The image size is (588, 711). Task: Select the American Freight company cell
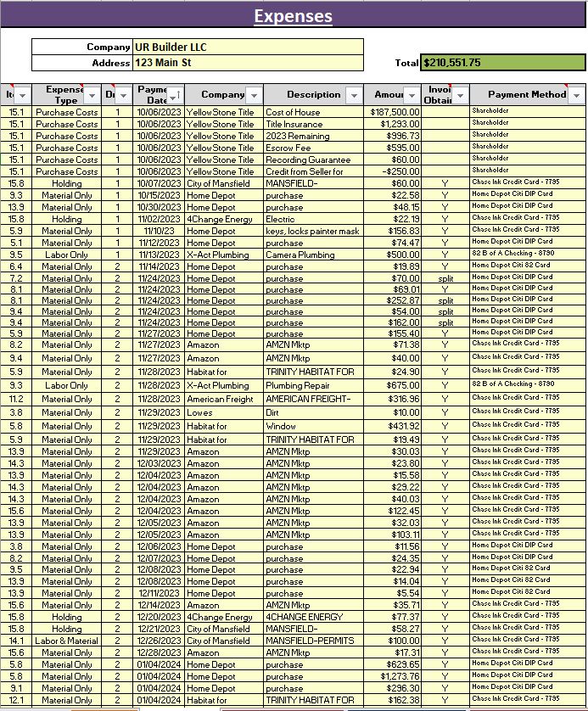[x=224, y=399]
